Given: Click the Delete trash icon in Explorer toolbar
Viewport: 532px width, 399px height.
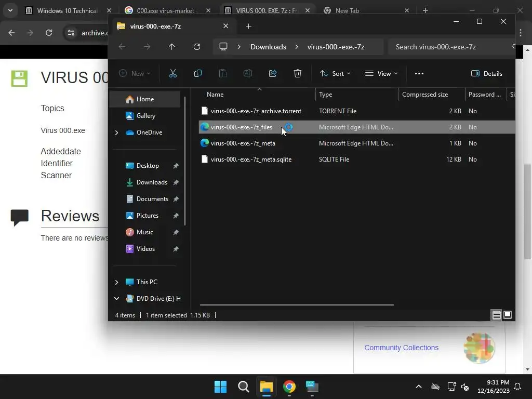Looking at the screenshot, I should coord(298,73).
